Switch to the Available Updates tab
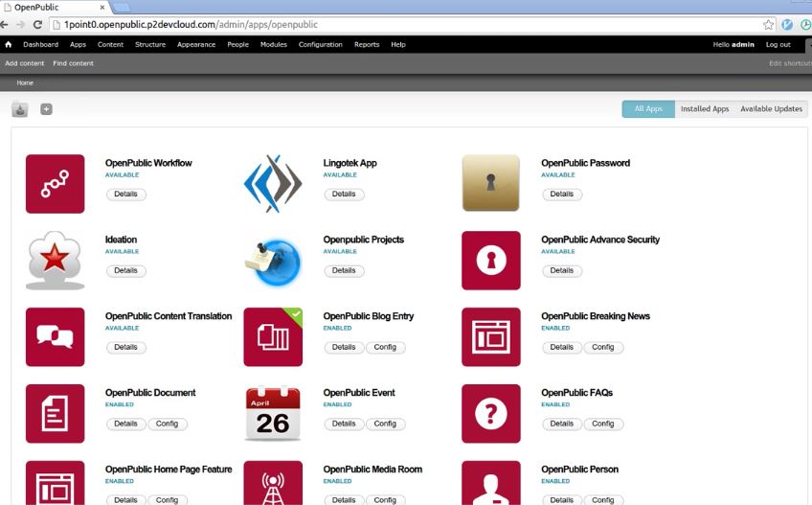The image size is (812, 505). click(771, 109)
